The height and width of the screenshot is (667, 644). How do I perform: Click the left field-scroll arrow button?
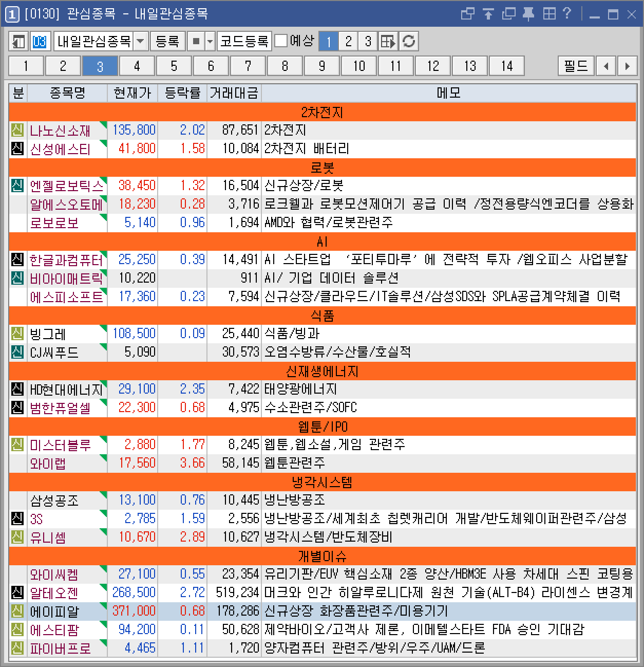tap(607, 66)
